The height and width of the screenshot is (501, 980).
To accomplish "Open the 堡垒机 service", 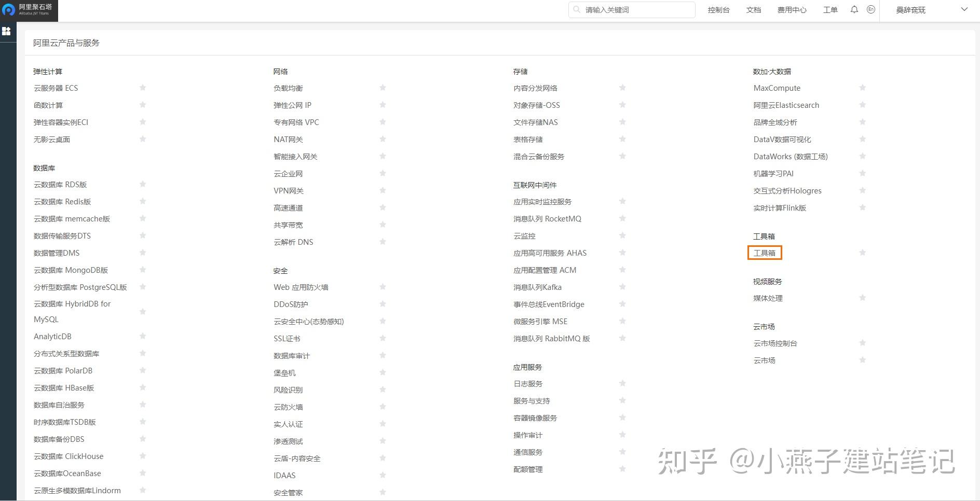I will pyautogui.click(x=284, y=373).
